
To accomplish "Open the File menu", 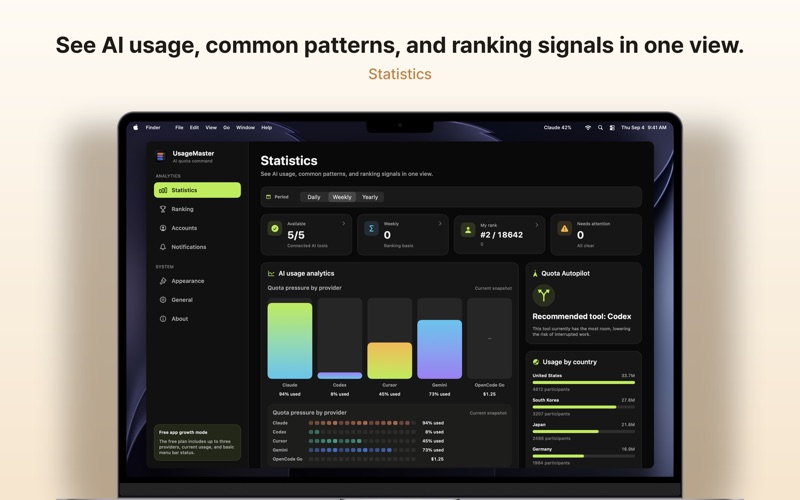I will (179, 128).
